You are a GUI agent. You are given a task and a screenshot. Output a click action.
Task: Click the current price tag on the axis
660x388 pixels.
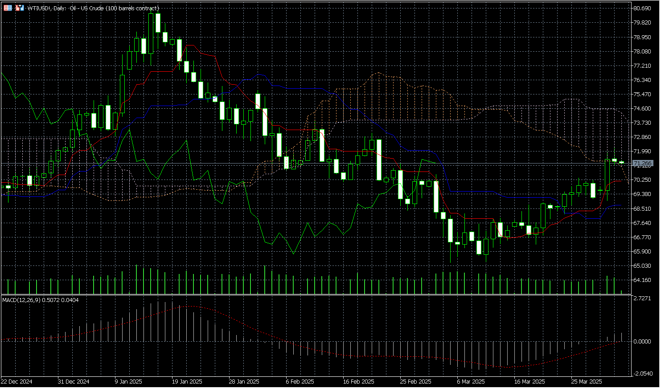[642, 163]
